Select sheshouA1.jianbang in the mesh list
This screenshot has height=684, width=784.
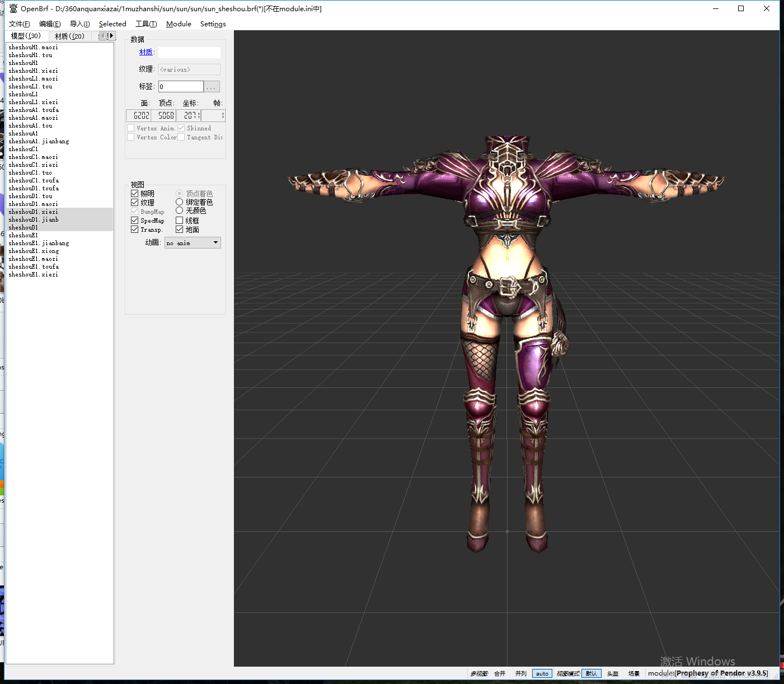click(x=59, y=142)
